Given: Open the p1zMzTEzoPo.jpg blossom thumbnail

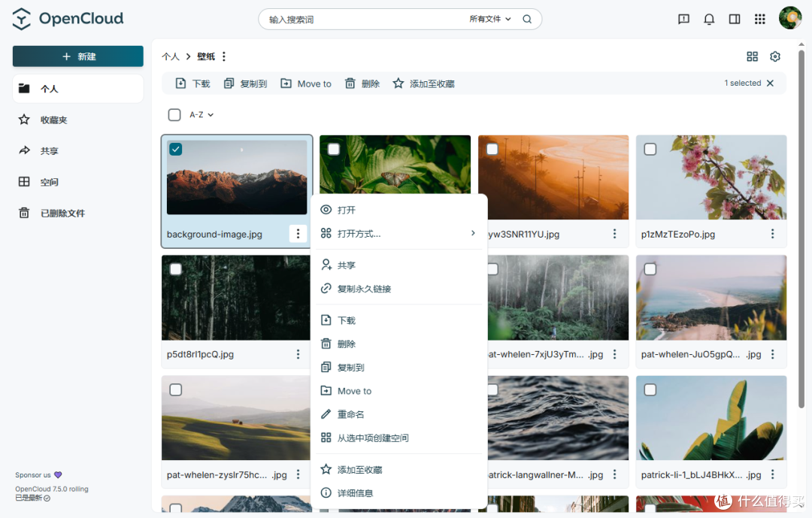Looking at the screenshot, I should coord(711,177).
